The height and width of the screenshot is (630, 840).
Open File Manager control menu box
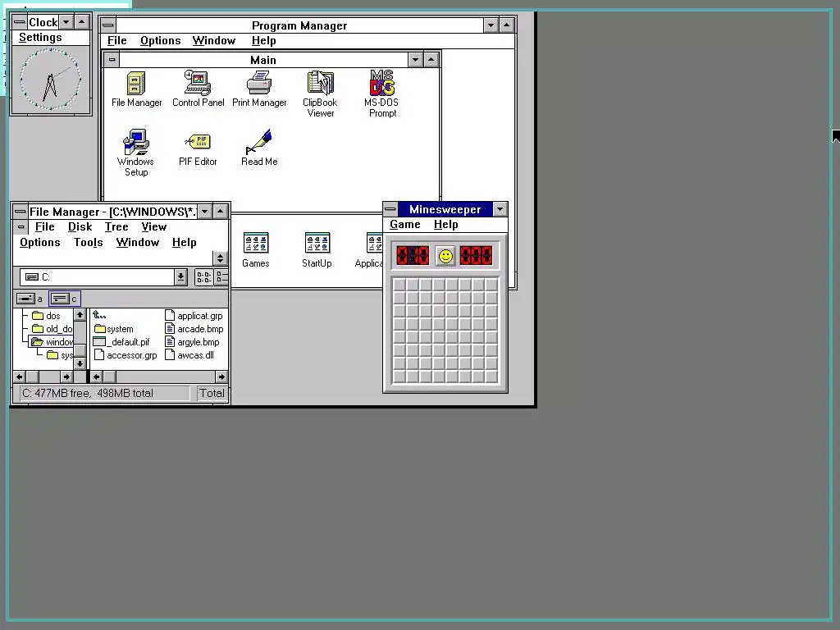click(21, 211)
